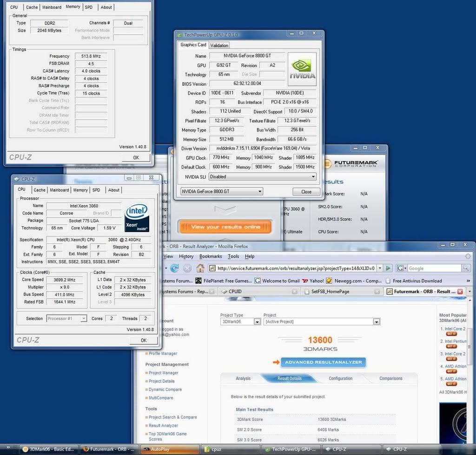Open Free Antivirus Download bookmark

point(414,281)
